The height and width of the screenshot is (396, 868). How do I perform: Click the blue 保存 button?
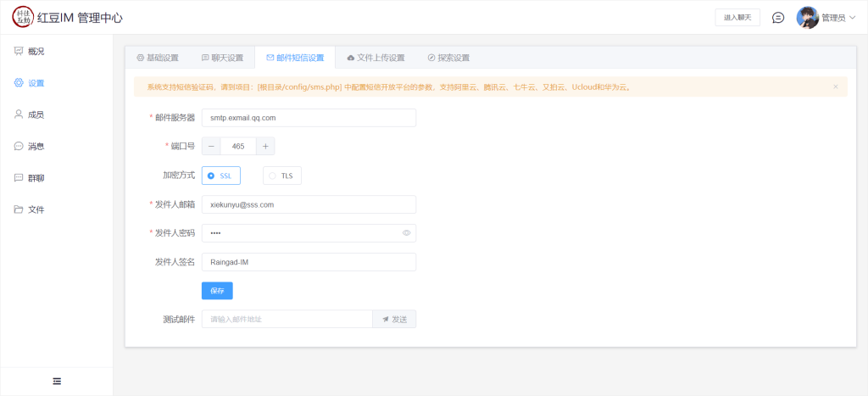(x=217, y=291)
